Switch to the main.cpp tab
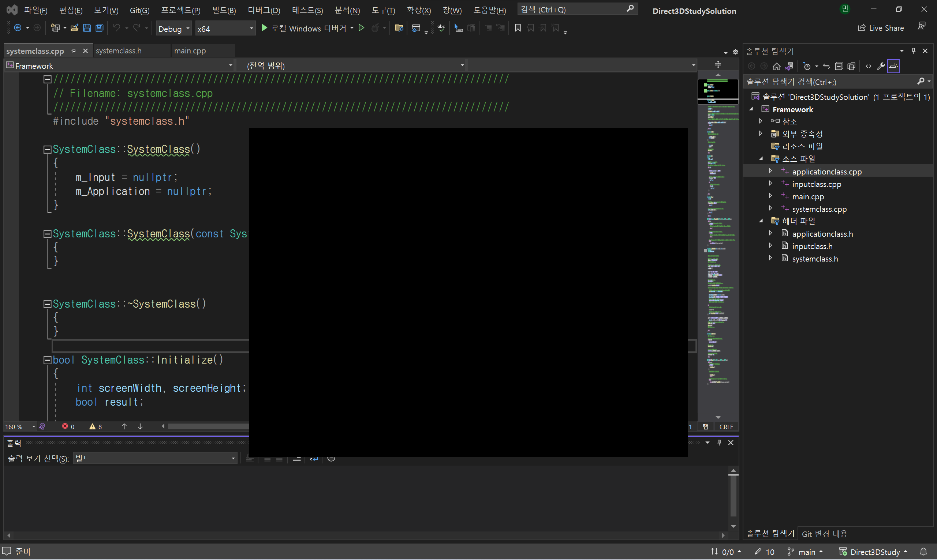The image size is (937, 560). (x=190, y=51)
